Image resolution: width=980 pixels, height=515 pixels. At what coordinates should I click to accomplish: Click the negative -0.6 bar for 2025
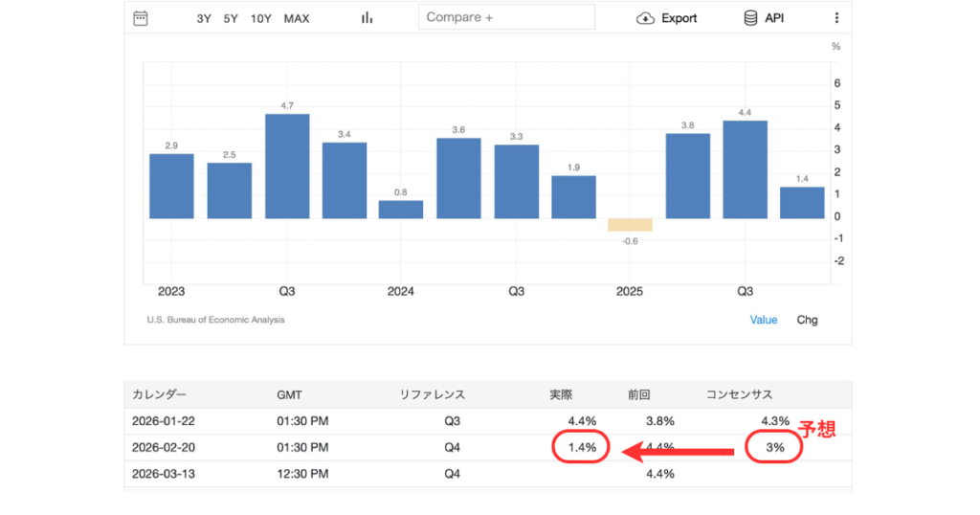click(630, 225)
